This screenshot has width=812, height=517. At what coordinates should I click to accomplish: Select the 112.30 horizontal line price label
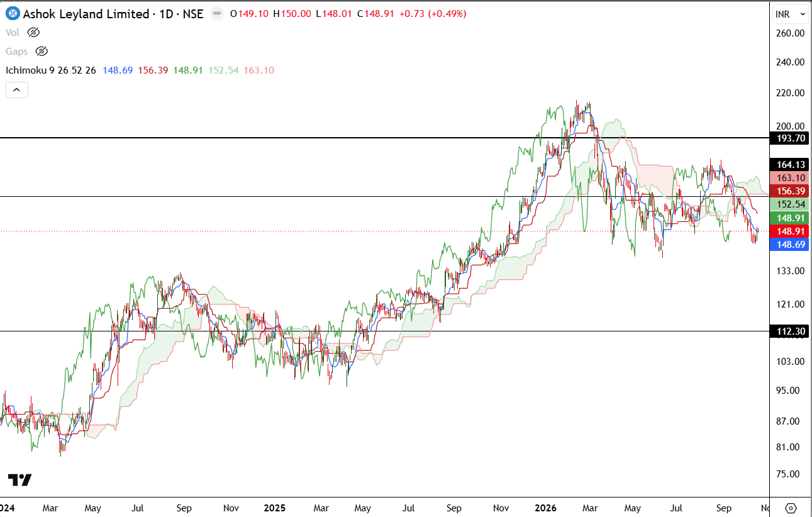click(791, 331)
